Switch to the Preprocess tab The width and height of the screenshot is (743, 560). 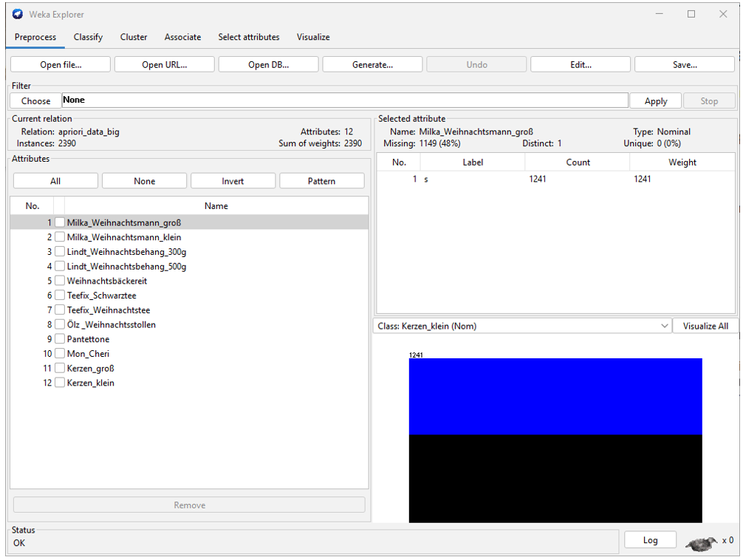click(35, 37)
